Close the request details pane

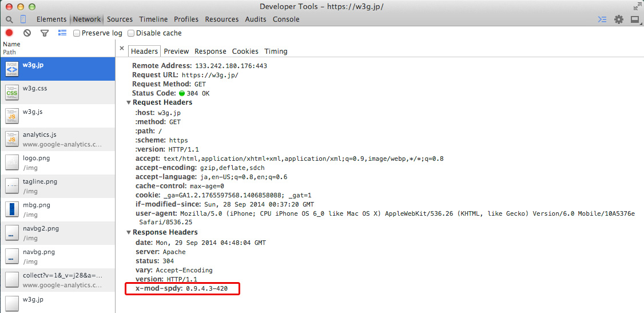point(122,49)
